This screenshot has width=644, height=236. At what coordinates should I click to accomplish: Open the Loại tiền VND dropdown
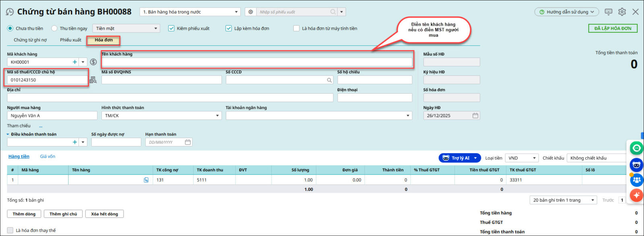534,158
